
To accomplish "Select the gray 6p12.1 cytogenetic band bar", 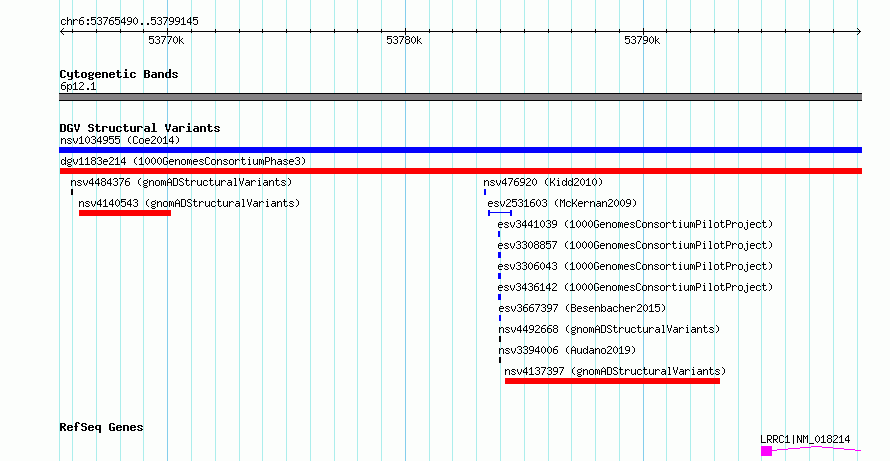I will [x=460, y=97].
